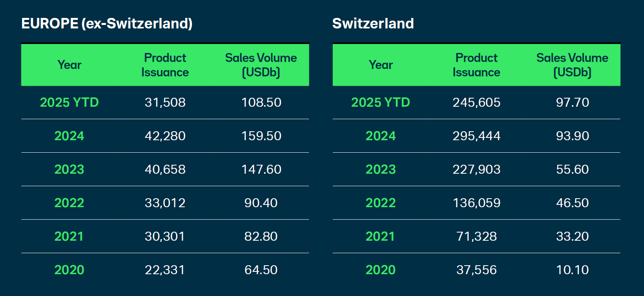
Task: Click the "EUROPE (ex-Switzerland)" table title
Action: coord(107,23)
